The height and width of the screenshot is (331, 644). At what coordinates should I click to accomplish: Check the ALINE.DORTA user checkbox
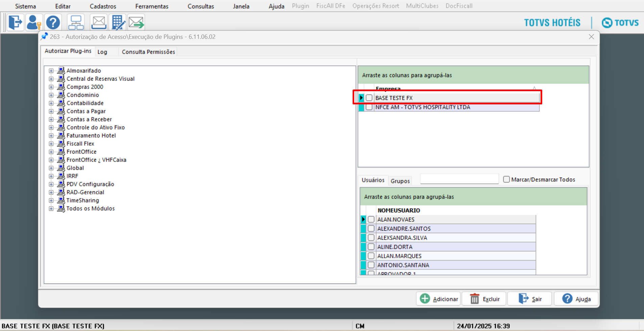coord(371,247)
